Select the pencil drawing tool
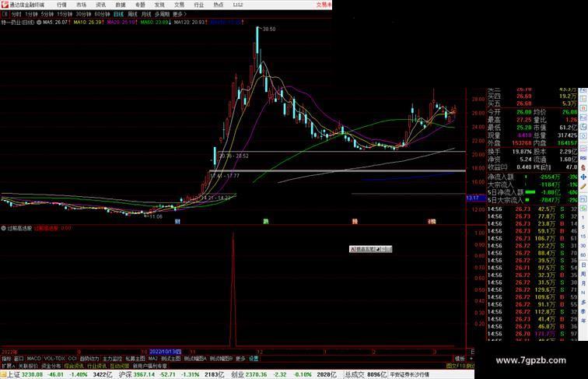Viewport: 588px width, 379px height. point(583,186)
